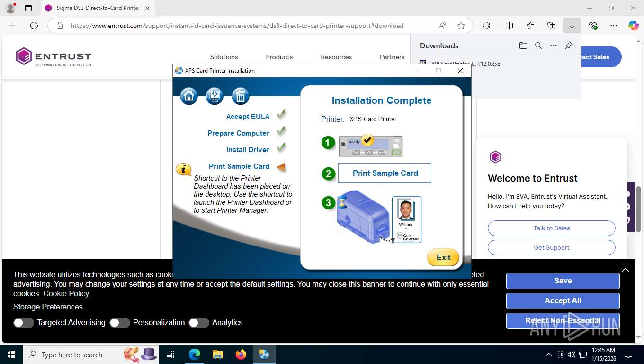Click Accept All cookies button

click(x=563, y=300)
